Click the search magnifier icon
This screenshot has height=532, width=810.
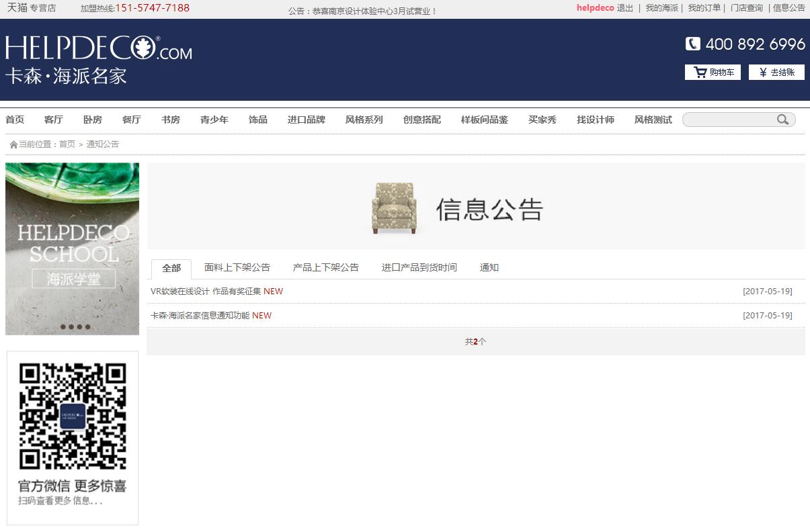click(x=782, y=120)
